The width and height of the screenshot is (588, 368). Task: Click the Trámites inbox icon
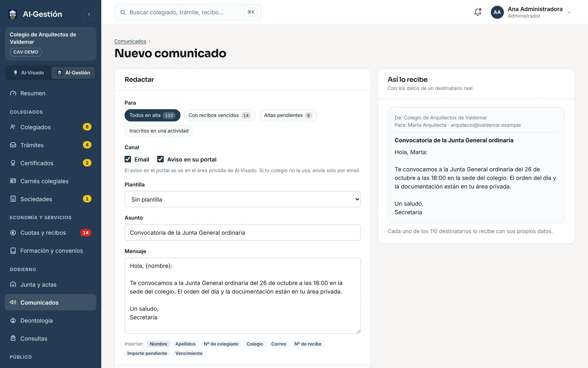pos(13,145)
